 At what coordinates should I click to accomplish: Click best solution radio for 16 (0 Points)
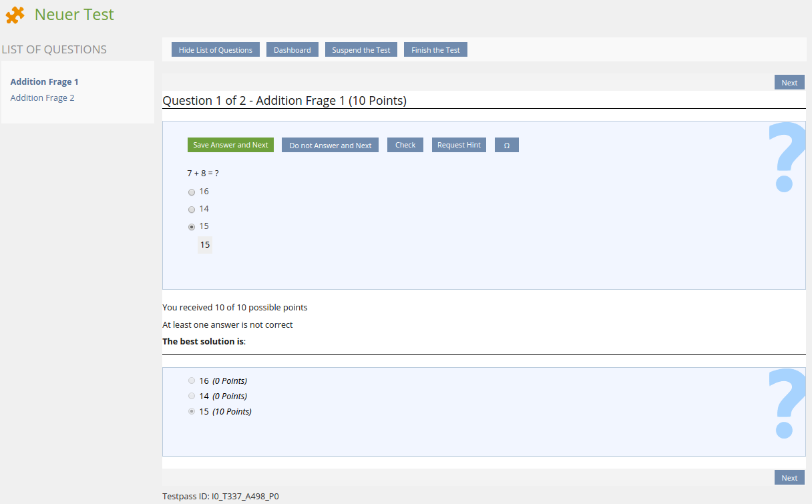(192, 381)
